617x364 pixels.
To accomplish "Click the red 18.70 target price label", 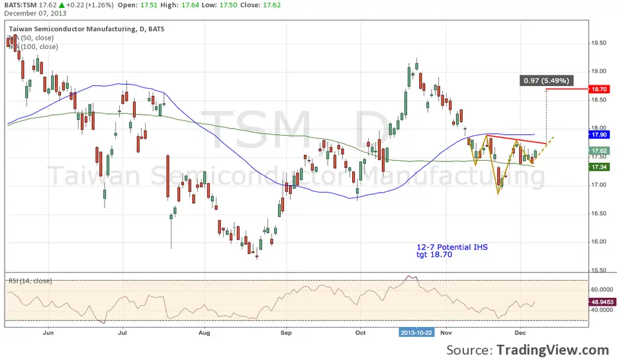I will [598, 89].
